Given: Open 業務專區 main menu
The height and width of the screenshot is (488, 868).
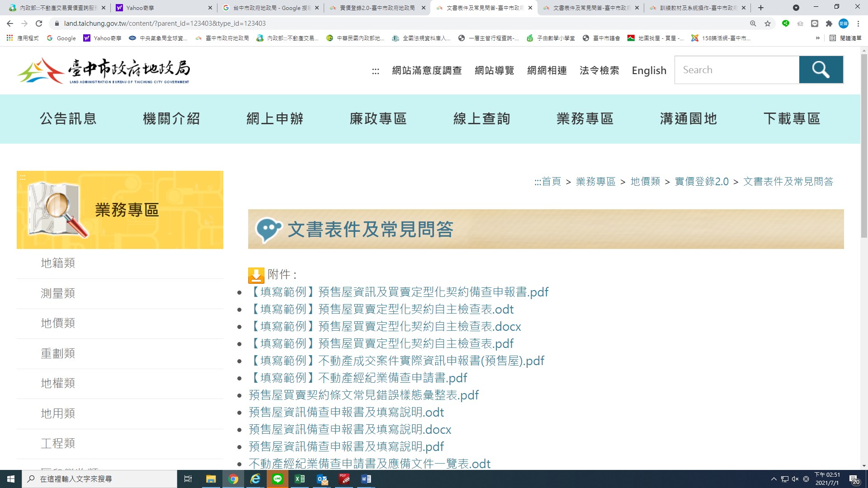Looking at the screenshot, I should [x=585, y=119].
